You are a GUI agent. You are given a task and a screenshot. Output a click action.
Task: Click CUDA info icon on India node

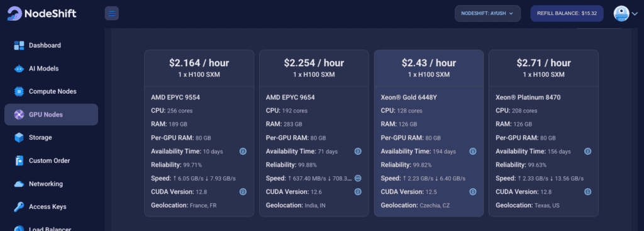click(358, 191)
